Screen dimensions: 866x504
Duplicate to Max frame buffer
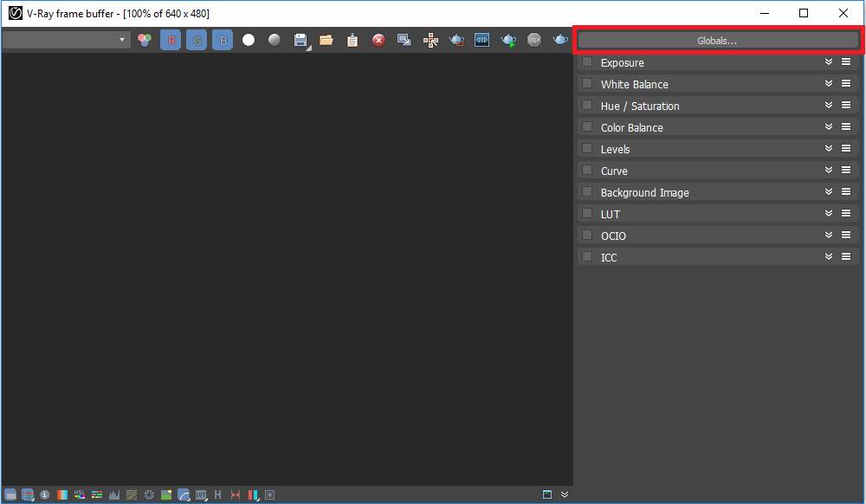point(404,41)
